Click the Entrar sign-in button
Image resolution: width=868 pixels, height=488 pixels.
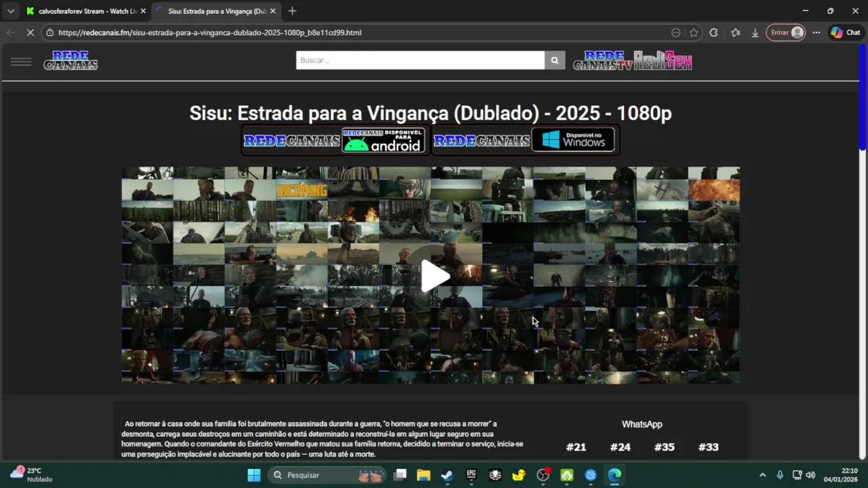tap(785, 33)
